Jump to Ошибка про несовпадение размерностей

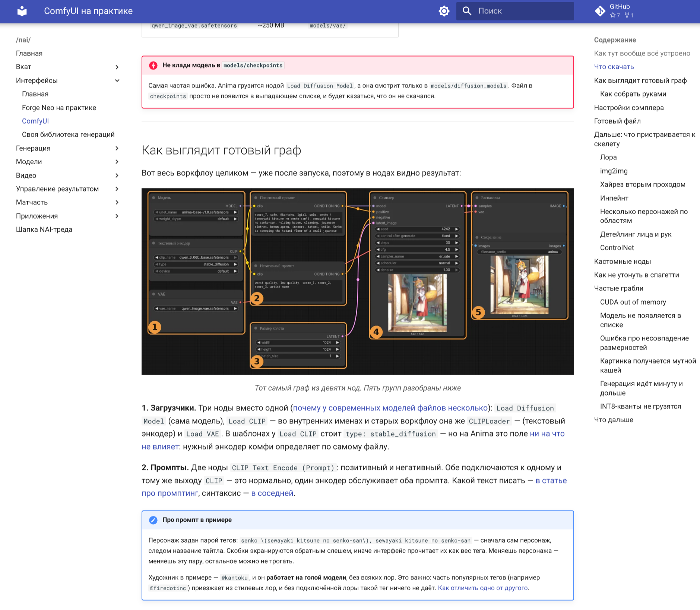click(644, 343)
